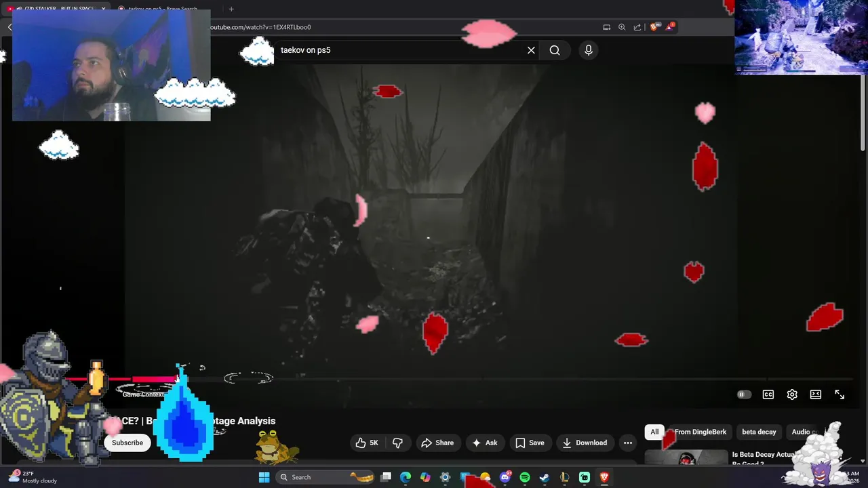The height and width of the screenshot is (488, 868).
Task: Clear the YouTube search text
Action: pyautogui.click(x=531, y=50)
